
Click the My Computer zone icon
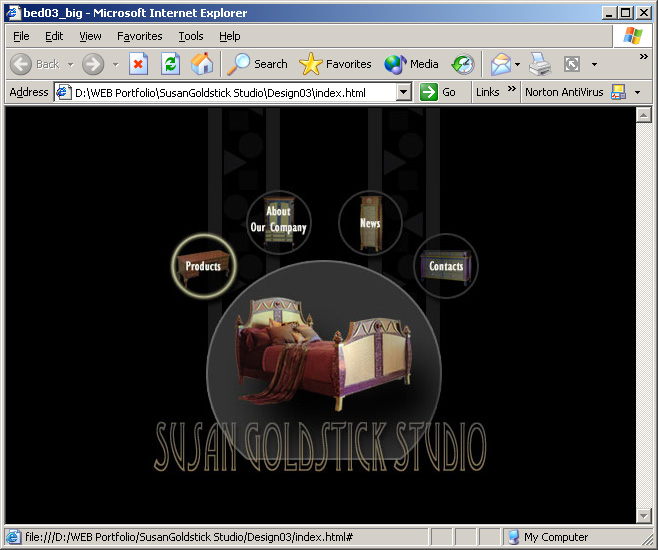pos(514,537)
